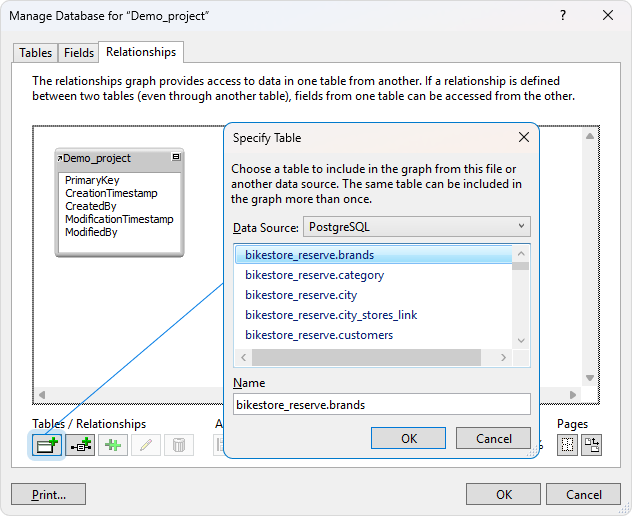Click Demo_project table occurrence header
Viewport: 632px width, 516px height.
click(x=119, y=158)
